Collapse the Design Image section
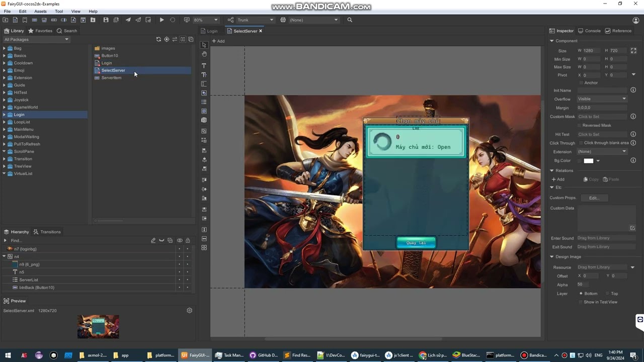Screen dimensions: 644x362 pos(552,257)
